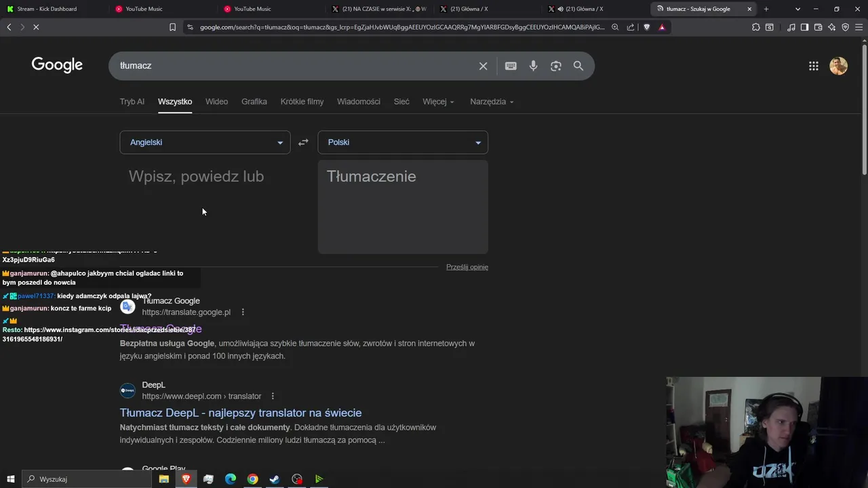Screen dimensions: 868x488
Task: Toggle the browser sidebar panel
Action: click(x=805, y=27)
